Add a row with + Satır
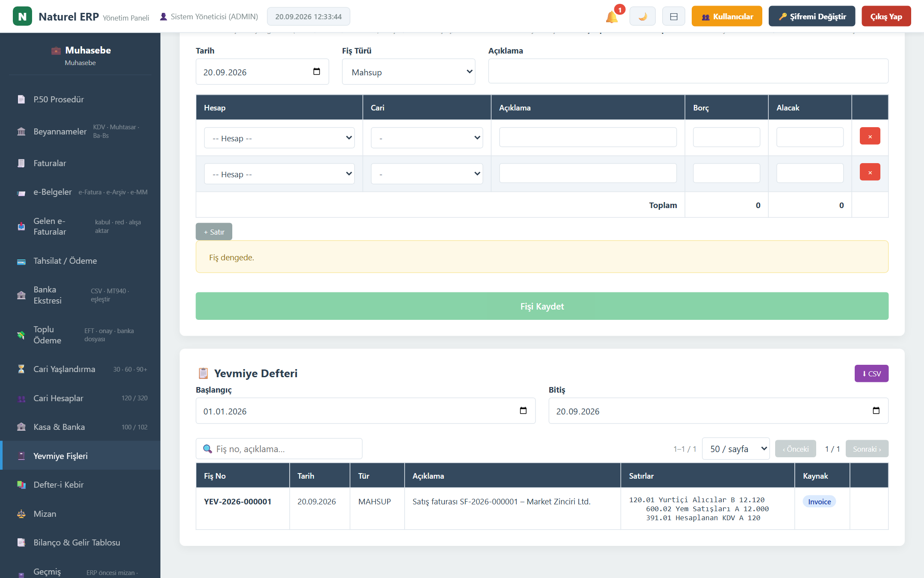 [214, 232]
